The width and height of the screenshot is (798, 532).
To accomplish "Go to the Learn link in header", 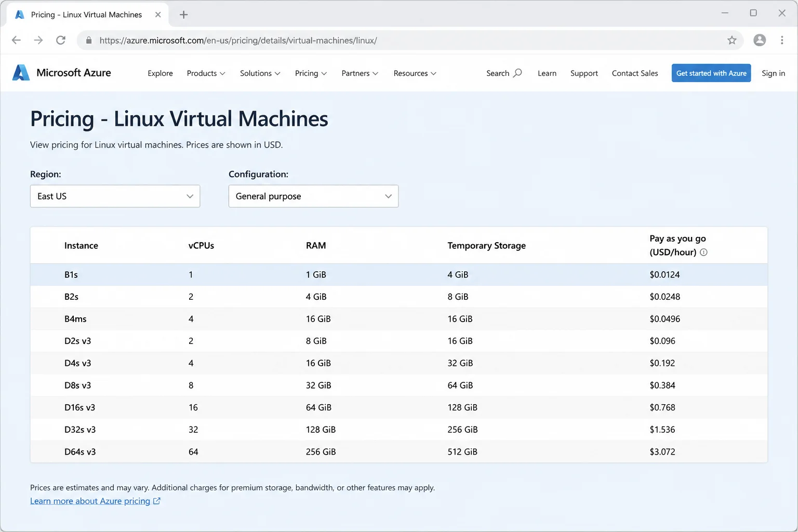I will pyautogui.click(x=547, y=73).
